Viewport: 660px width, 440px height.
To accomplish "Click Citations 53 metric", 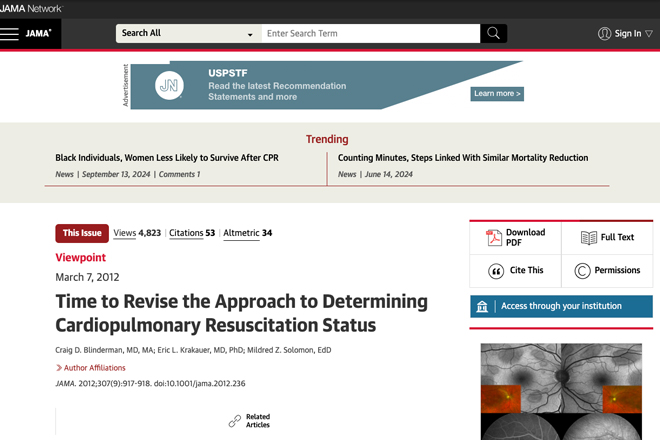I will pyautogui.click(x=192, y=233).
